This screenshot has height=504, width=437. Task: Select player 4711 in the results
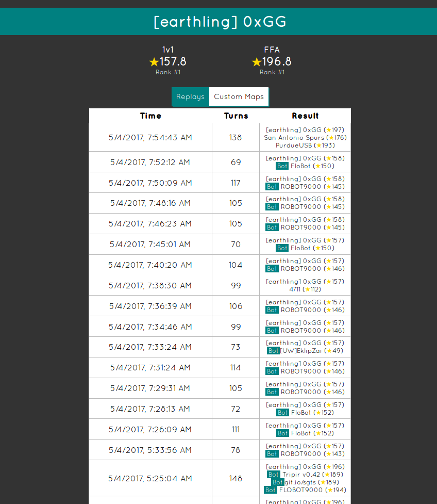click(x=295, y=289)
